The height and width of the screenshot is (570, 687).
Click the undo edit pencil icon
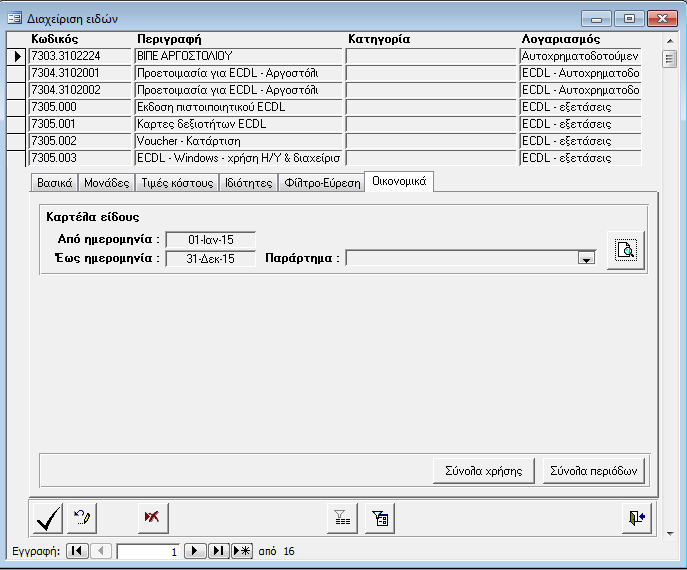pos(83,517)
